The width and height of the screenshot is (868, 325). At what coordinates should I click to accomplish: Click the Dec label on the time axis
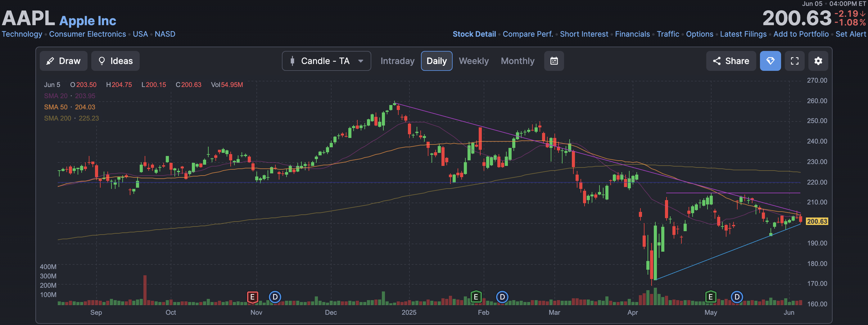[x=331, y=313]
